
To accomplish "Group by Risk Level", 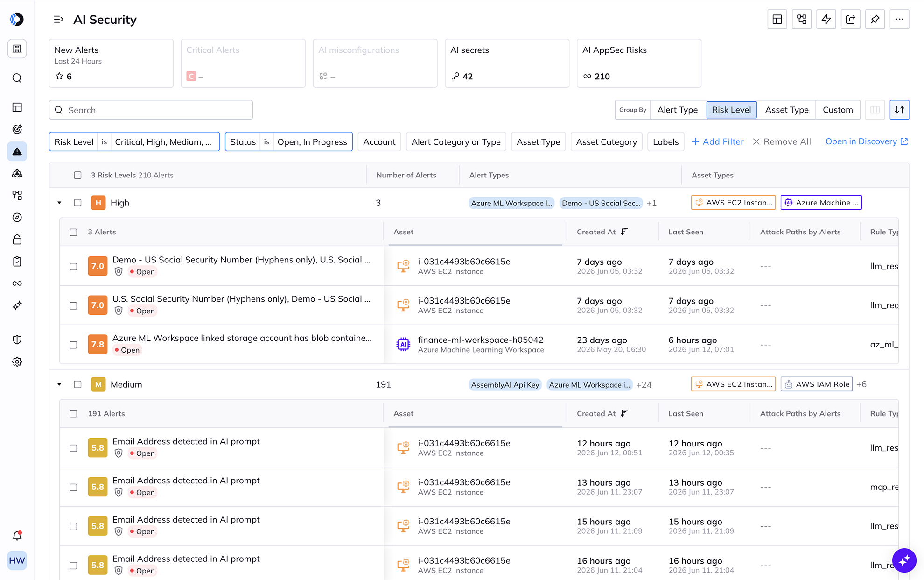I will pos(731,110).
